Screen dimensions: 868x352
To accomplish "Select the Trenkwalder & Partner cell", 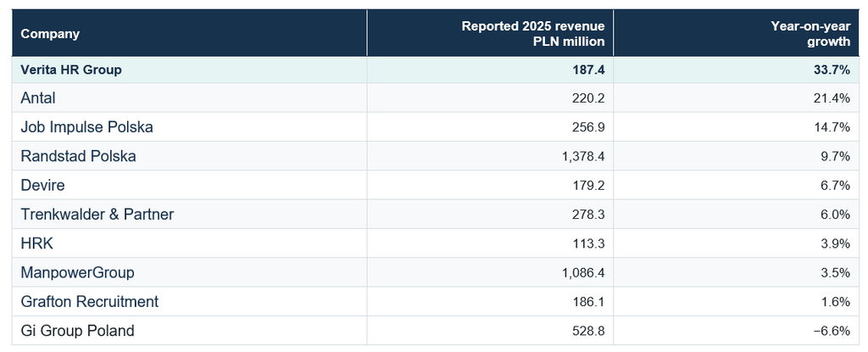I will pos(189,215).
